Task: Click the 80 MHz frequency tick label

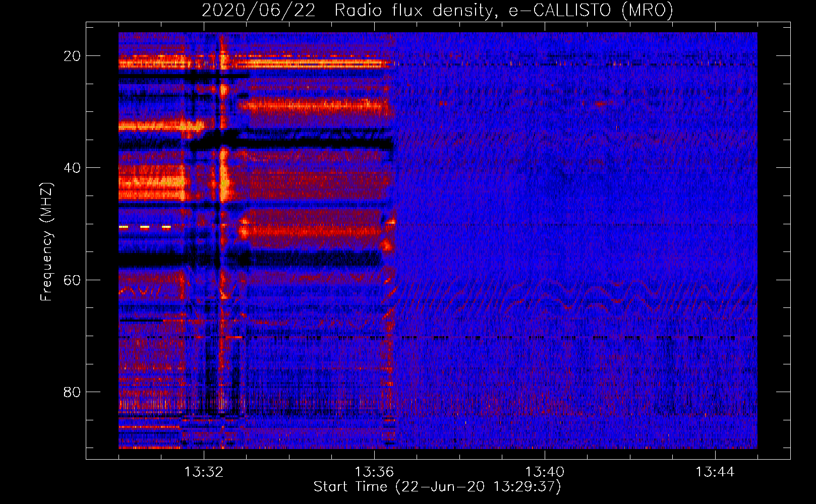Action: [72, 392]
